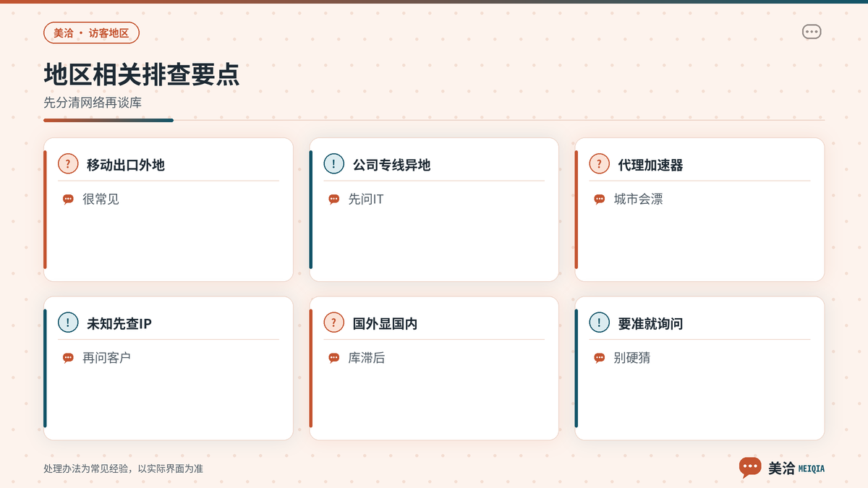
Task: Select the 公司专线异地 card title
Action: coord(391,165)
